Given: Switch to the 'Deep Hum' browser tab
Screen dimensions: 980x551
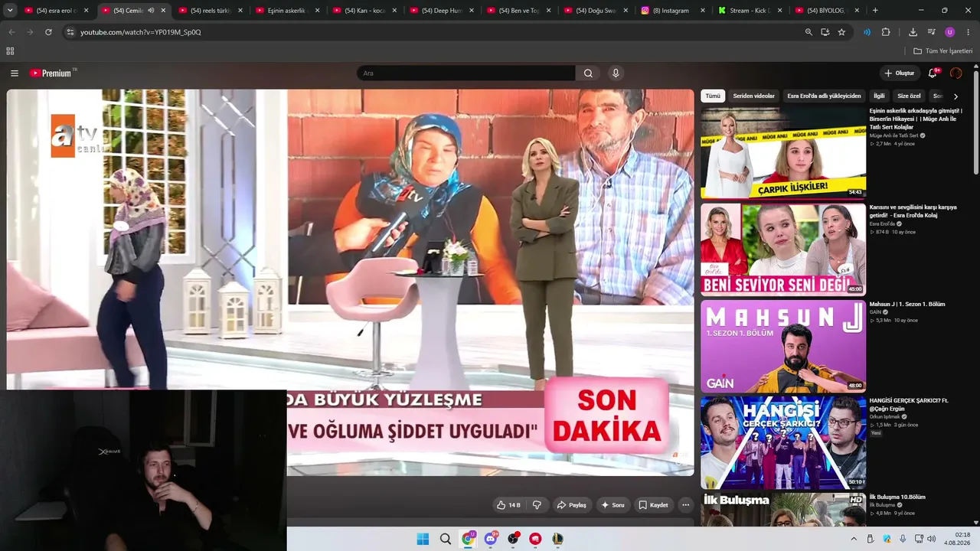Looking at the screenshot, I should click(x=443, y=11).
